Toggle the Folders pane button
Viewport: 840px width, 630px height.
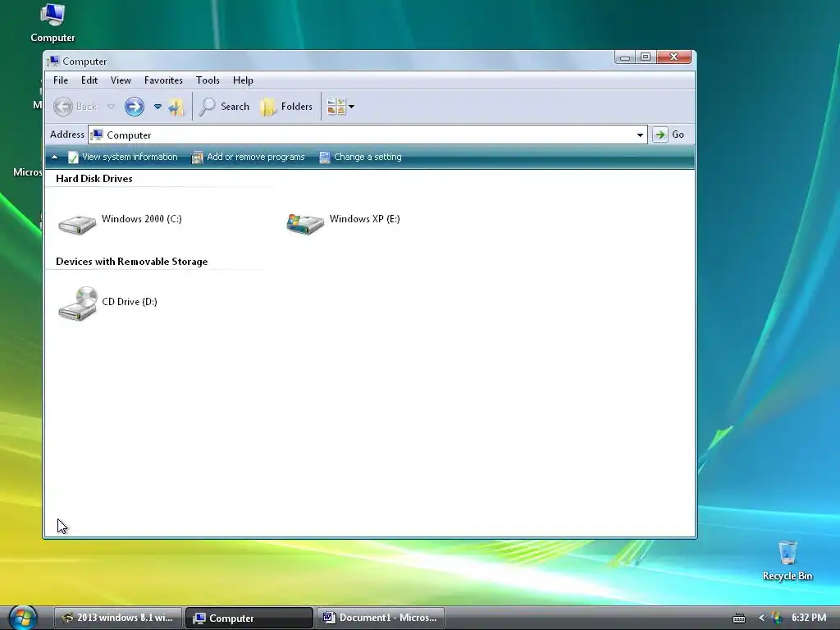click(x=286, y=107)
